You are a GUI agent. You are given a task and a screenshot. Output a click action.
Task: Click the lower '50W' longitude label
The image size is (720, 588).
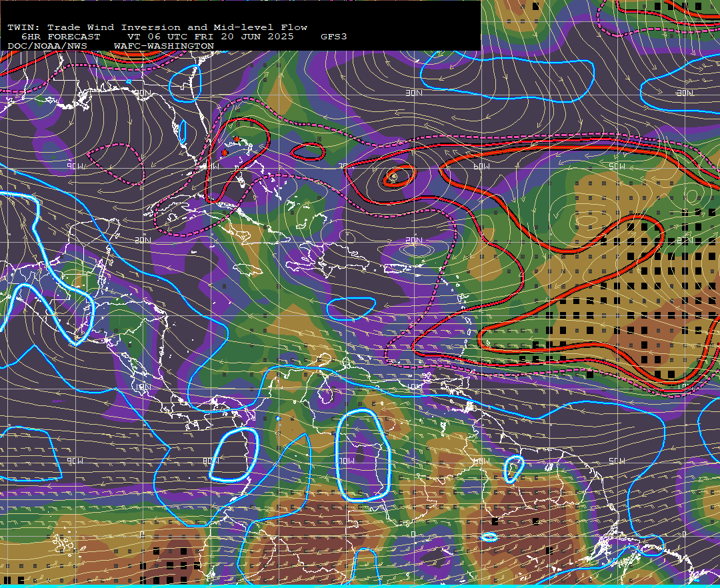[617, 461]
